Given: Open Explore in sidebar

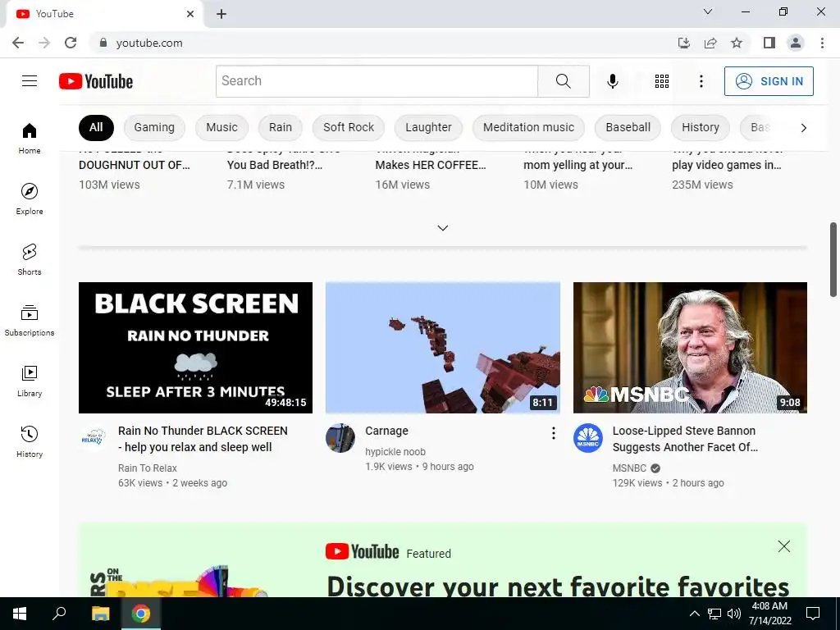Looking at the screenshot, I should tap(30, 199).
